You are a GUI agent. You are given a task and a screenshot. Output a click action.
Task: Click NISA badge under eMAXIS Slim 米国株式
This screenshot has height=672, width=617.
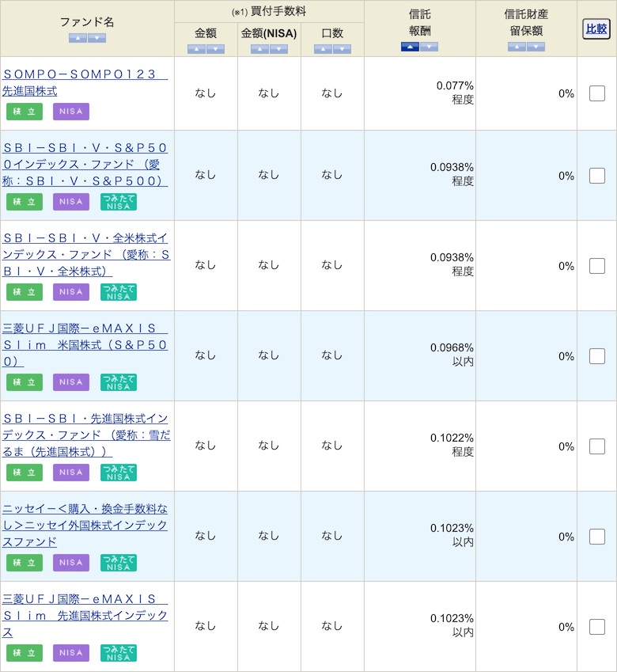click(71, 382)
